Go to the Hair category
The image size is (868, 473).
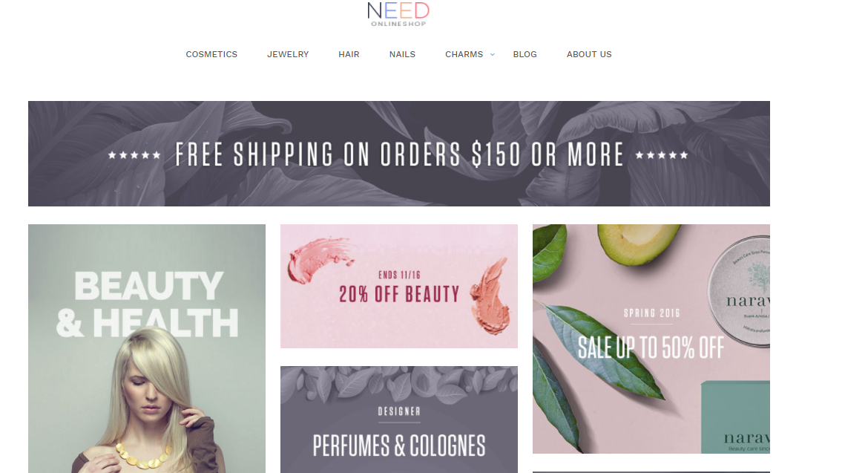click(x=349, y=54)
